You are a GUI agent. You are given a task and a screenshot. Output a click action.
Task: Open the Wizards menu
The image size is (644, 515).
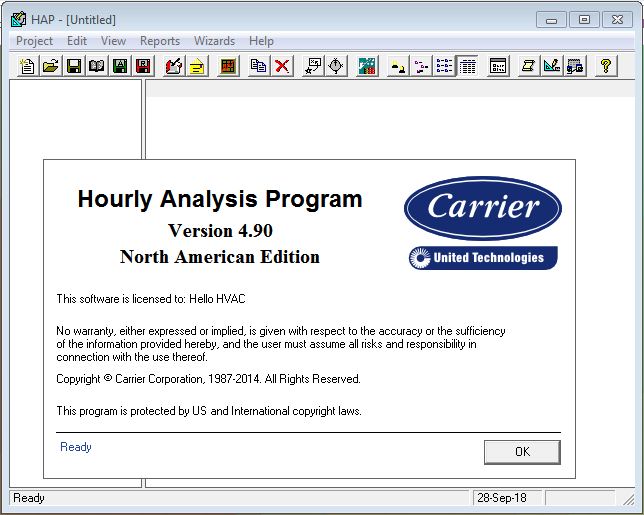coord(214,41)
